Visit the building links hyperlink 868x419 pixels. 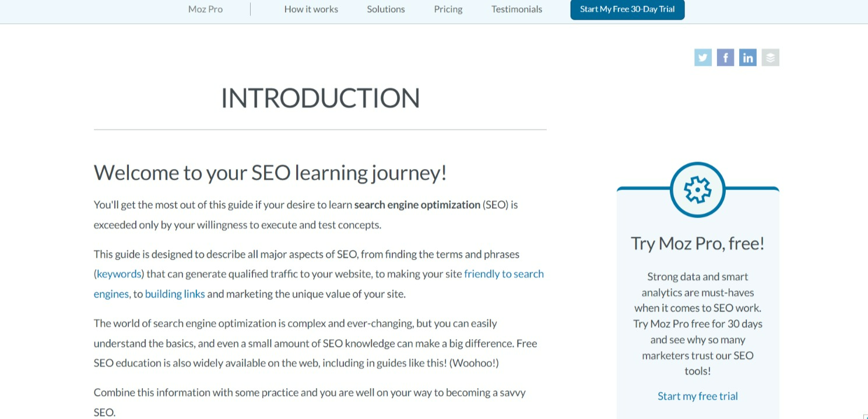tap(175, 294)
